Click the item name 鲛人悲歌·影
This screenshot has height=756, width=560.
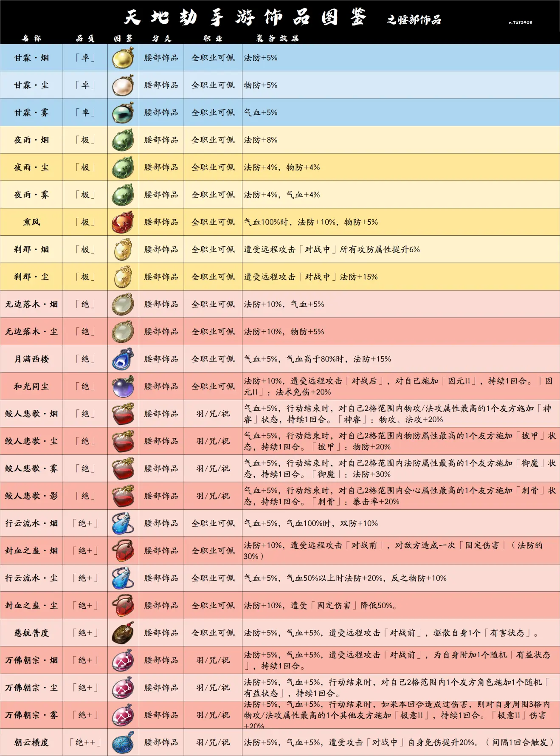pyautogui.click(x=31, y=496)
